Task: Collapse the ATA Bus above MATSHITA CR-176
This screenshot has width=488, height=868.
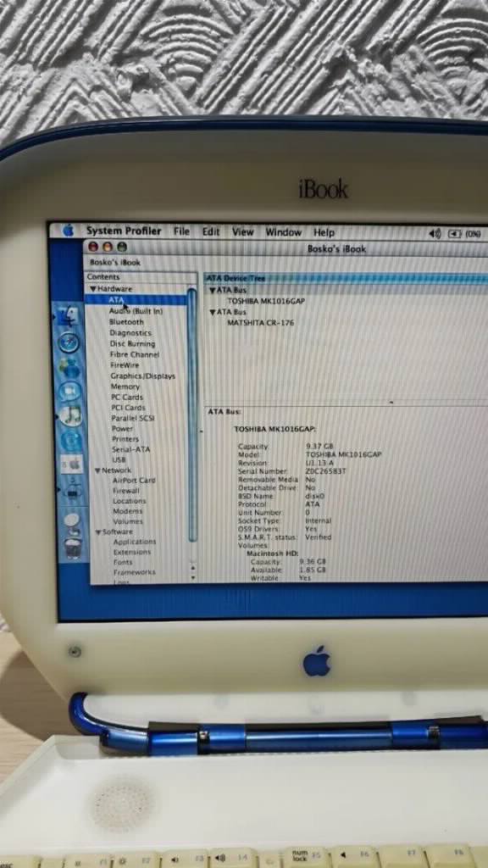Action: [x=212, y=312]
